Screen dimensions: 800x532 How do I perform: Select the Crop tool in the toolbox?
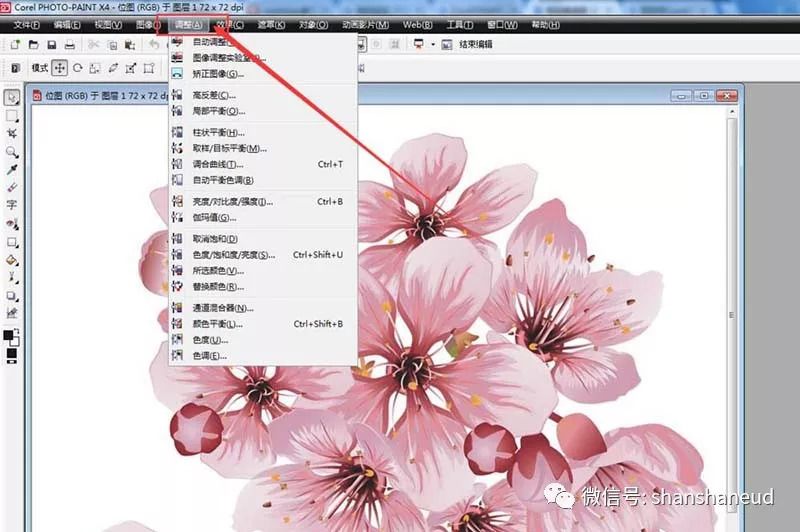click(x=12, y=134)
